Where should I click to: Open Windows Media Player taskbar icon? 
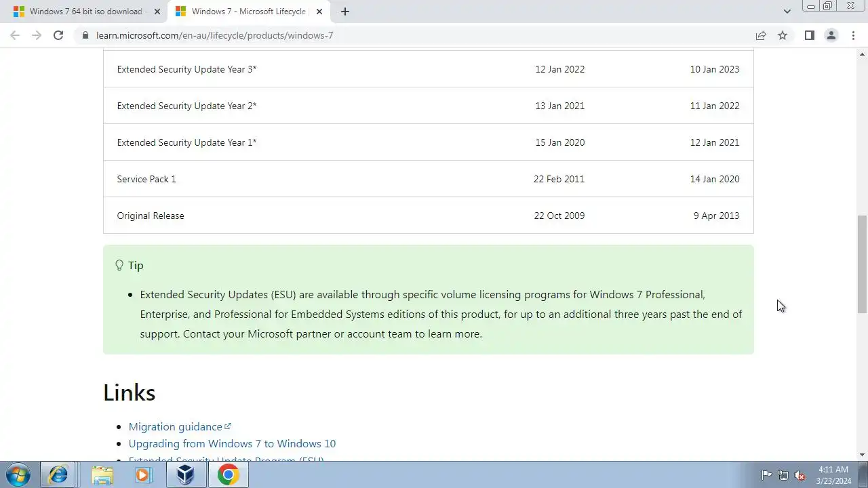click(142, 475)
